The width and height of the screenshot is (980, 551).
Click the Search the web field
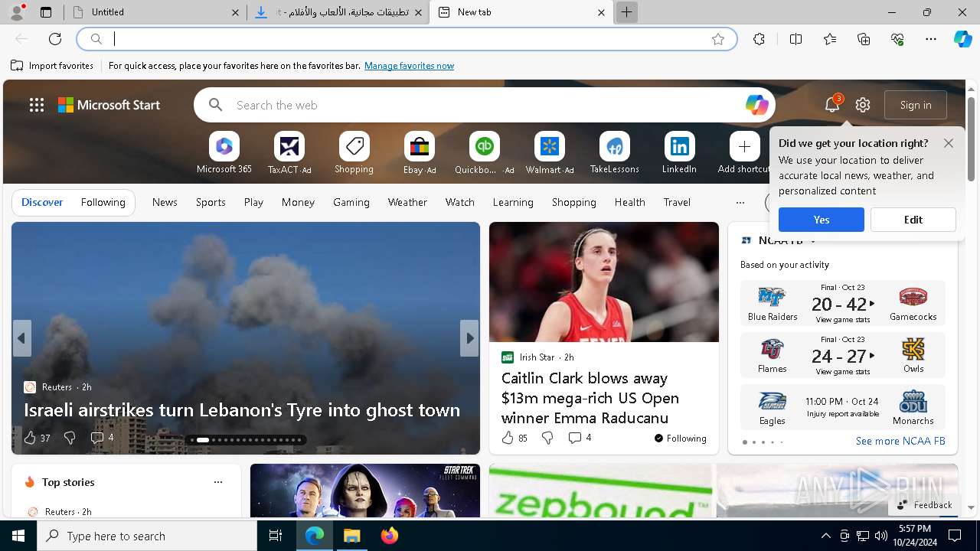(485, 105)
